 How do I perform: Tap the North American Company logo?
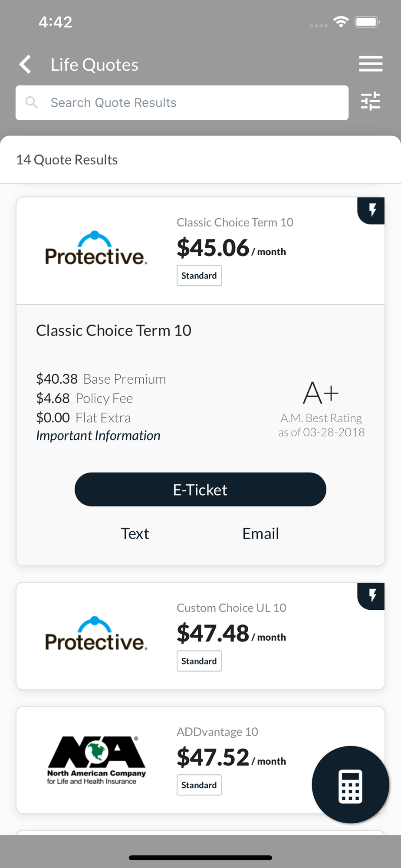point(96,759)
